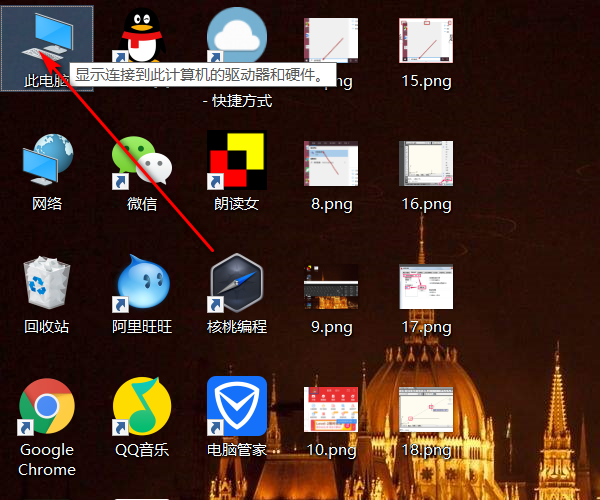The image size is (600, 500).
Task: Click the 朗读女 application icon
Action: pyautogui.click(x=237, y=162)
